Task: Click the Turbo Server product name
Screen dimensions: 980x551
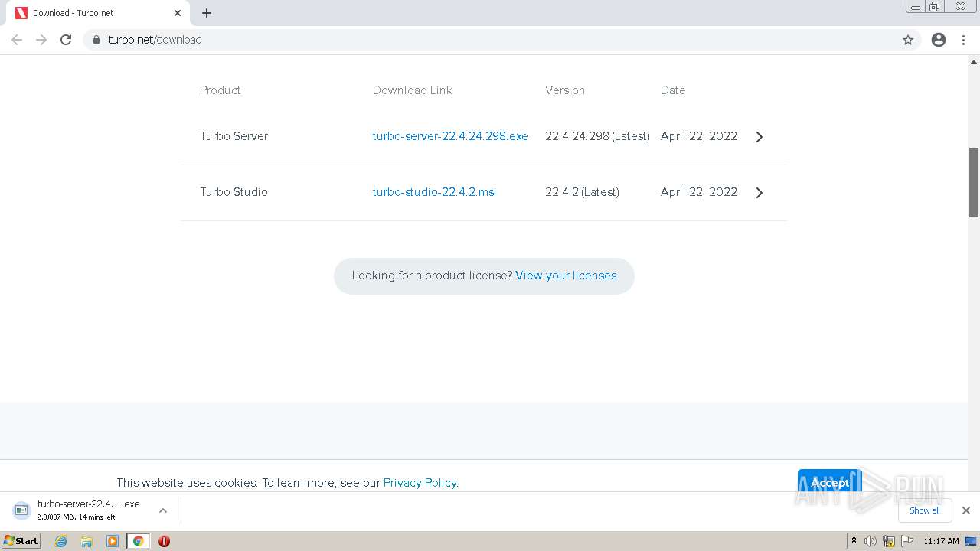Action: coord(234,136)
